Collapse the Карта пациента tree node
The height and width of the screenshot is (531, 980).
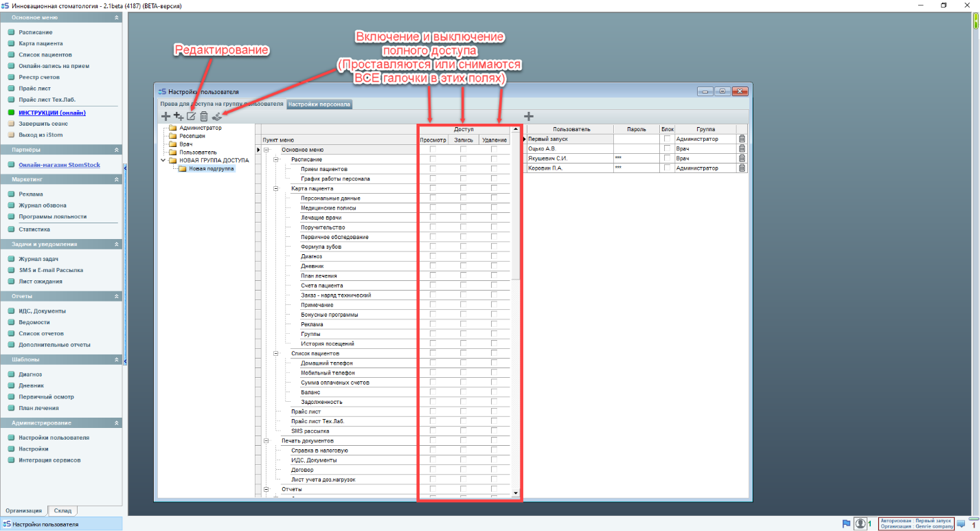(276, 188)
